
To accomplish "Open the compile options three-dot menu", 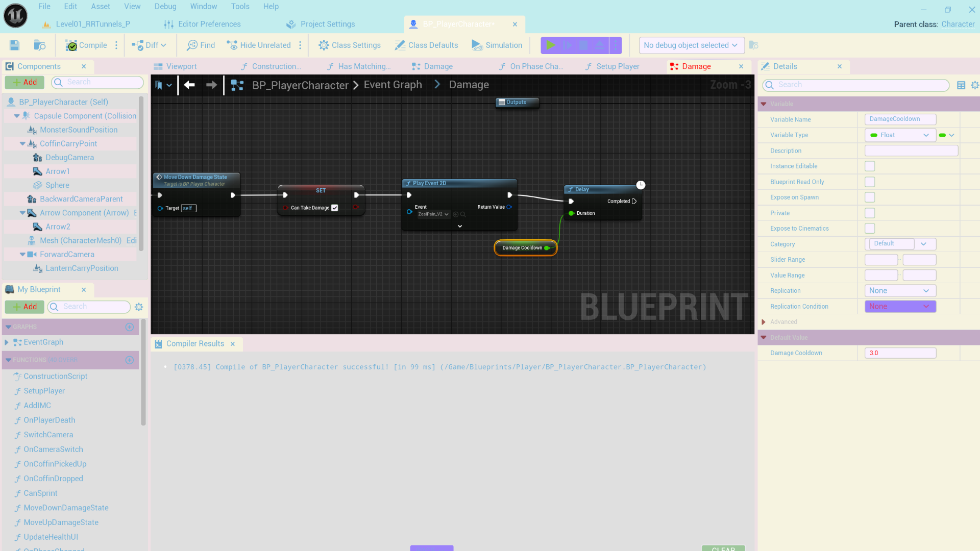I will click(116, 45).
